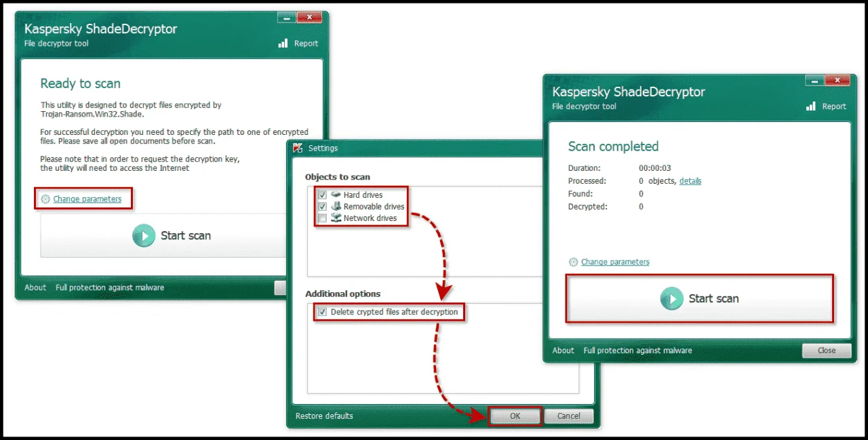The width and height of the screenshot is (868, 440).
Task: Click the Removable drives icon in Settings
Action: coord(336,206)
